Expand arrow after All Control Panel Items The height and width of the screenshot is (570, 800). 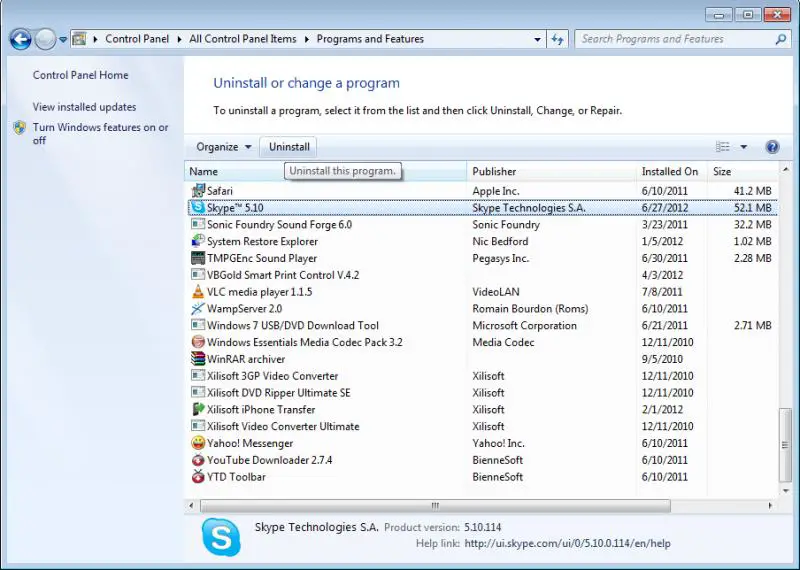tap(307, 39)
